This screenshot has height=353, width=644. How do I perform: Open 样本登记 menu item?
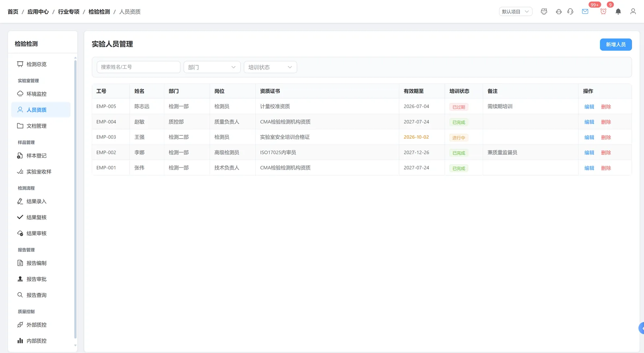coord(41,156)
